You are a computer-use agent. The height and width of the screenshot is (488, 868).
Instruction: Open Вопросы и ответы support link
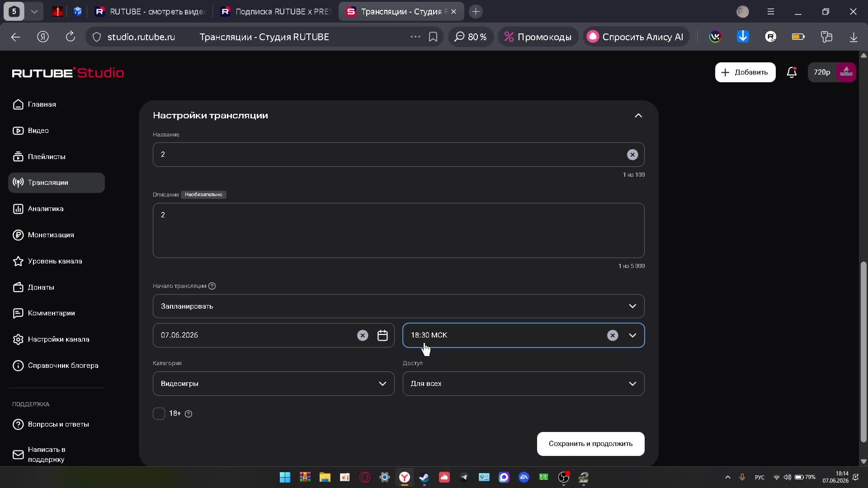pos(57,424)
